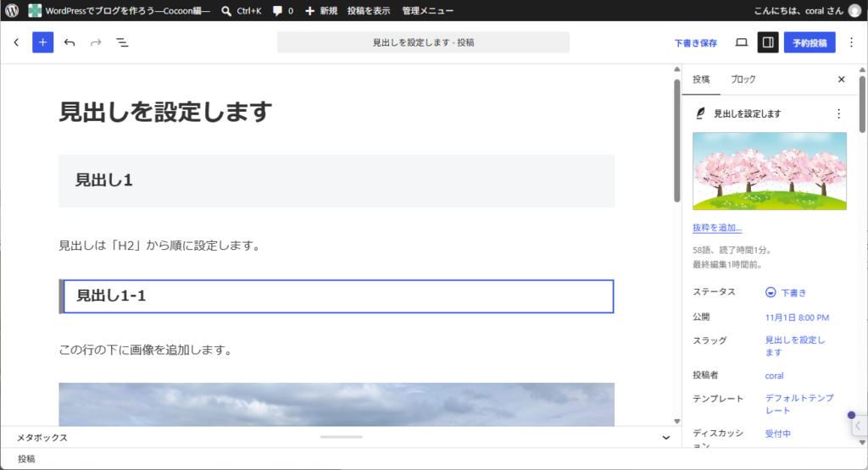Click the user avatar icon
The width and height of the screenshot is (868, 470).
(855, 10)
